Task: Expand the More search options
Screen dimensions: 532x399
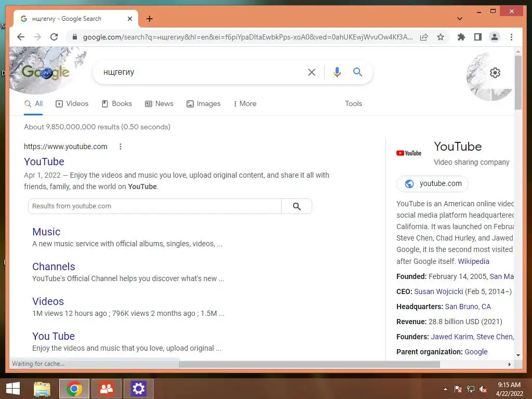Action: pos(245,104)
